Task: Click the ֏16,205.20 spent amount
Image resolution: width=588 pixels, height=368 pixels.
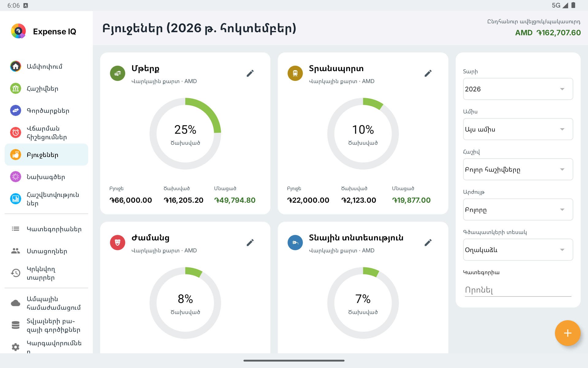Action: tap(183, 200)
